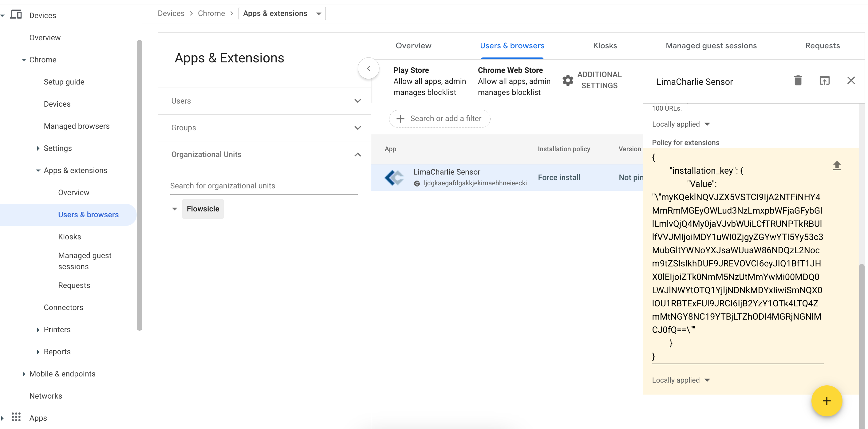The image size is (868, 429).
Task: Click the upload policy JSON arrow icon
Action: (837, 165)
